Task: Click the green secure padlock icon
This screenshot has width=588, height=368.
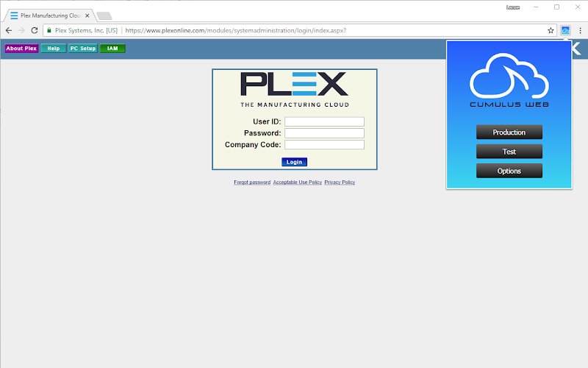Action: coord(49,30)
